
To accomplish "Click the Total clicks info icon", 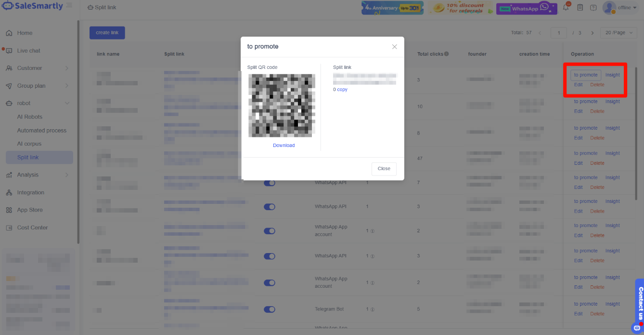I will pos(447,54).
